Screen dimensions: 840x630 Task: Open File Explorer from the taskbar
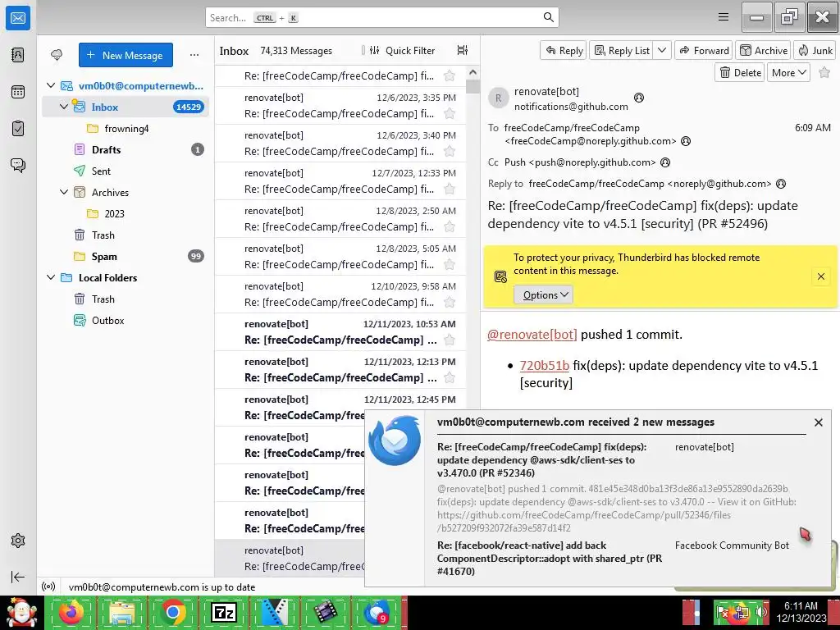122,612
